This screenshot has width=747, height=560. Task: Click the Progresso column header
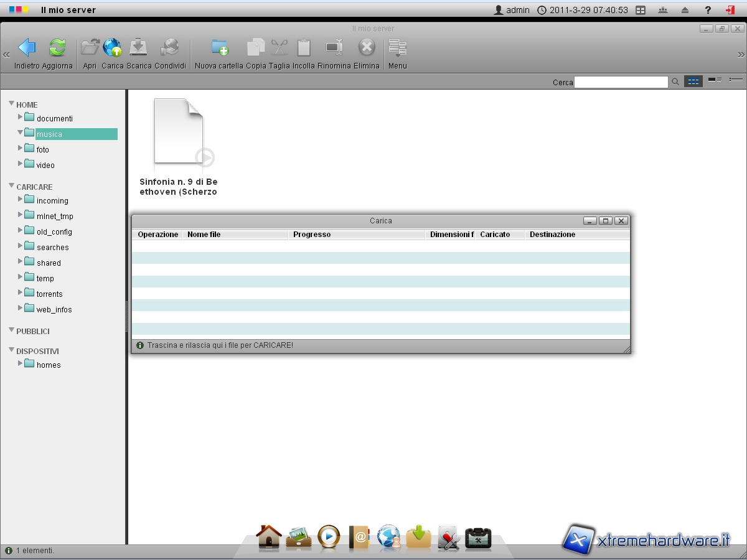pos(312,235)
